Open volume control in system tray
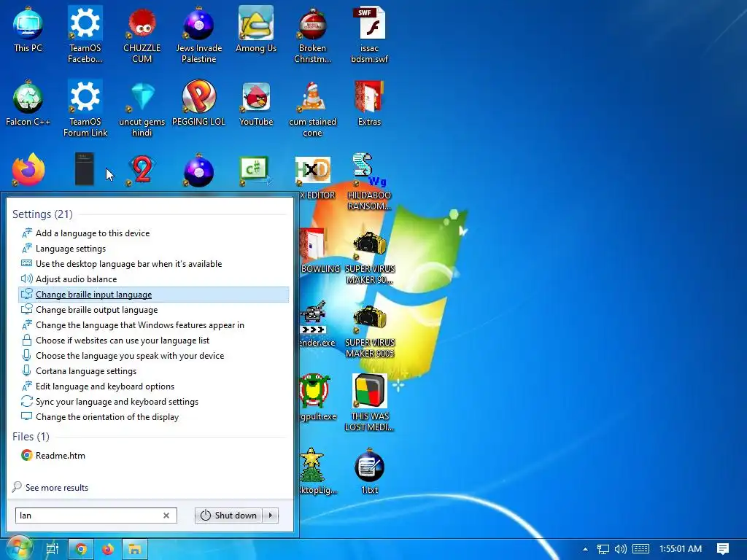747x560 pixels. click(620, 549)
